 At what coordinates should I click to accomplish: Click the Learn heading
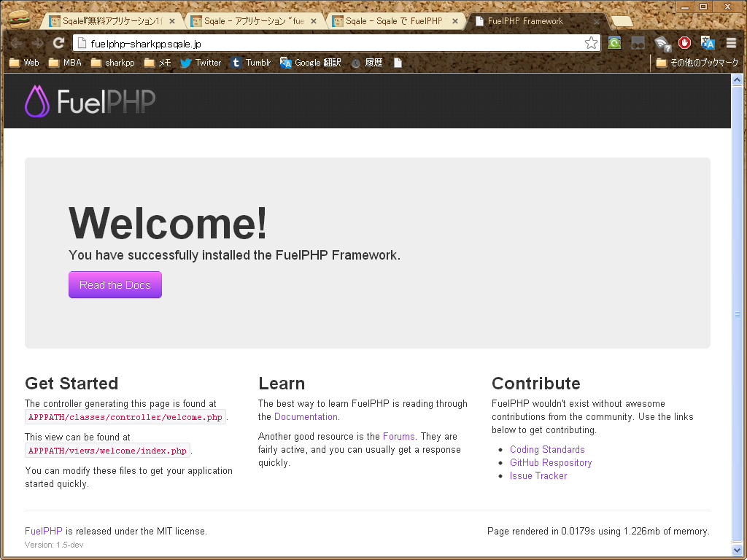pos(282,384)
